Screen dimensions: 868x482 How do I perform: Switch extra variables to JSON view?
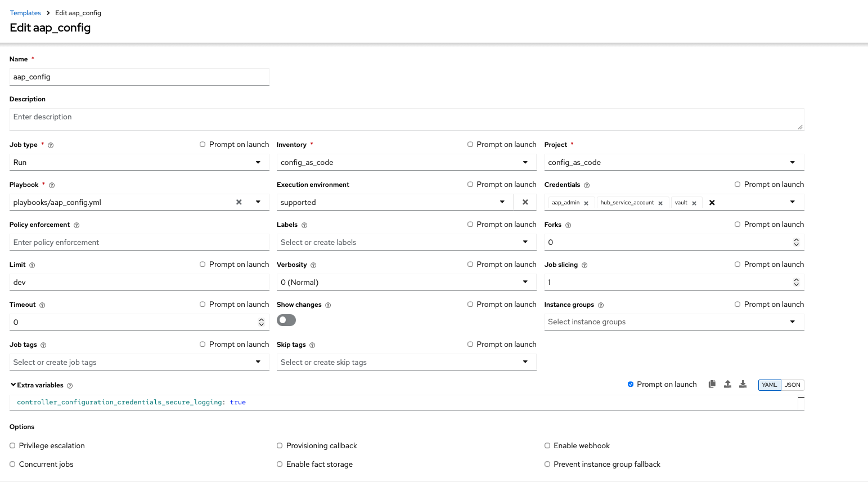(793, 385)
